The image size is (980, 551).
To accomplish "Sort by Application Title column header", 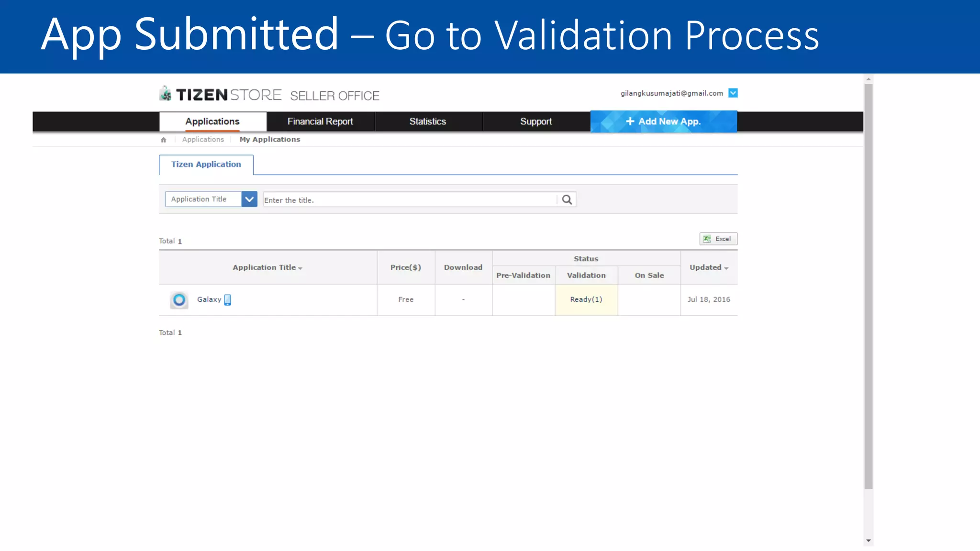I will (x=267, y=267).
